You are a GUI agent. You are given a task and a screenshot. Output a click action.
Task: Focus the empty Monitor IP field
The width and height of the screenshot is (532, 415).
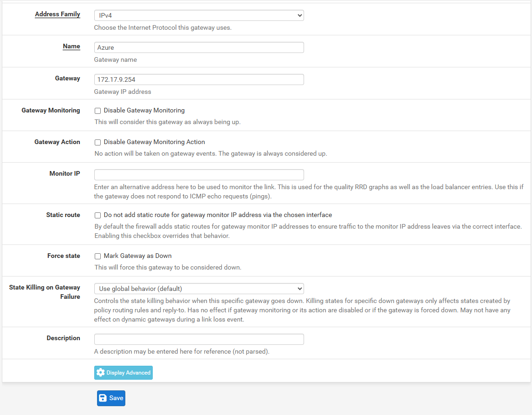tap(199, 175)
